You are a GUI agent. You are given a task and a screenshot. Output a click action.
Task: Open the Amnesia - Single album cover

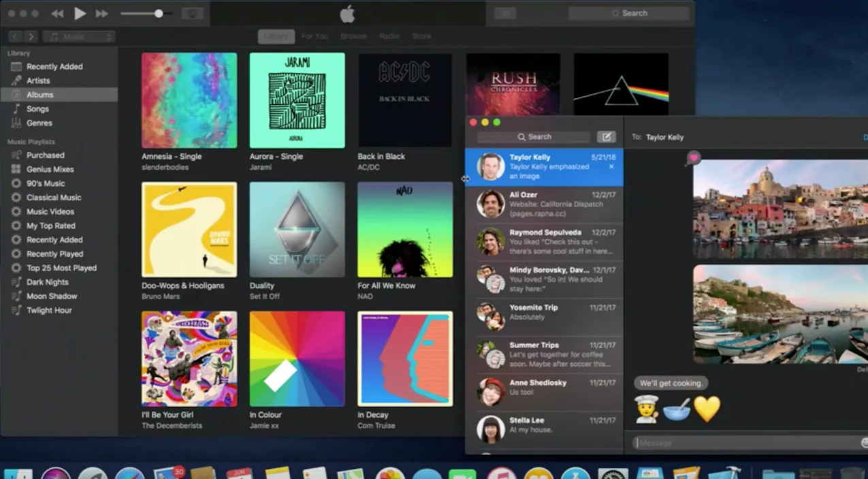pos(189,100)
